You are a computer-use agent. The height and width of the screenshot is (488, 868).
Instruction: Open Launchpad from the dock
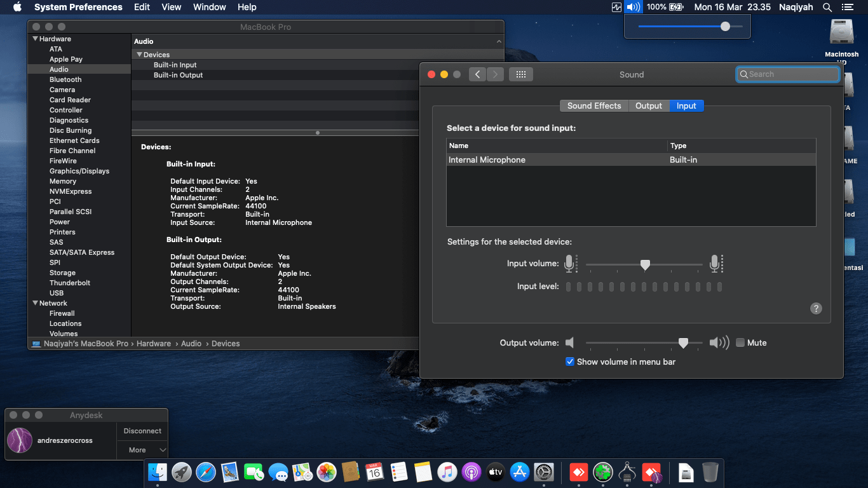[182, 472]
